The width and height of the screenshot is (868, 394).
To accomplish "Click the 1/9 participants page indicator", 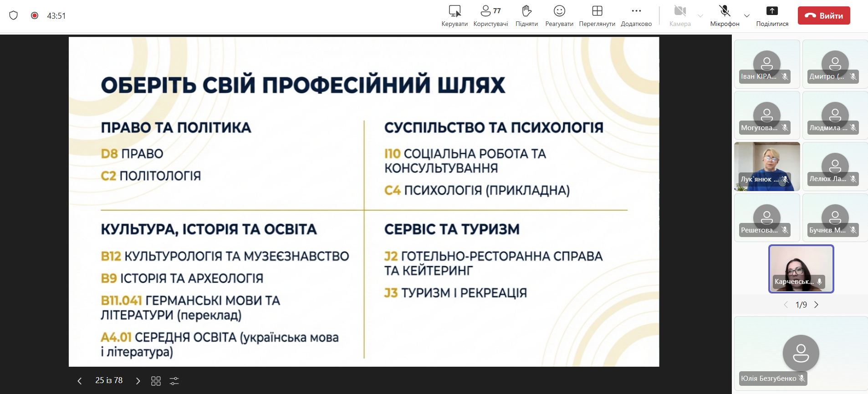I will tap(801, 305).
